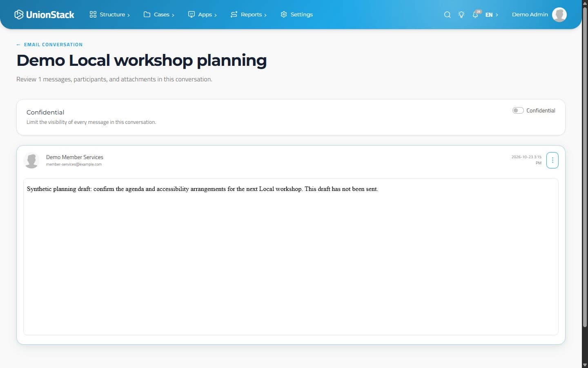Click the UnionStack logo icon
The width and height of the screenshot is (588, 368).
click(x=19, y=15)
